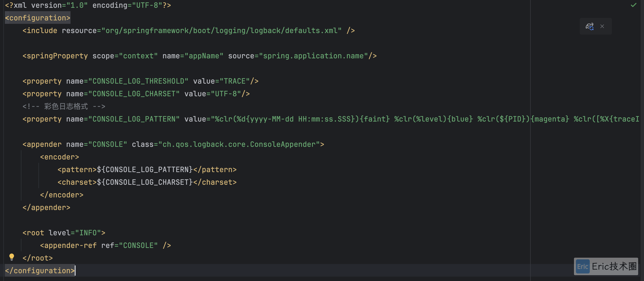Click the Maven reload changes icon
This screenshot has width=644, height=281.
[x=590, y=26]
